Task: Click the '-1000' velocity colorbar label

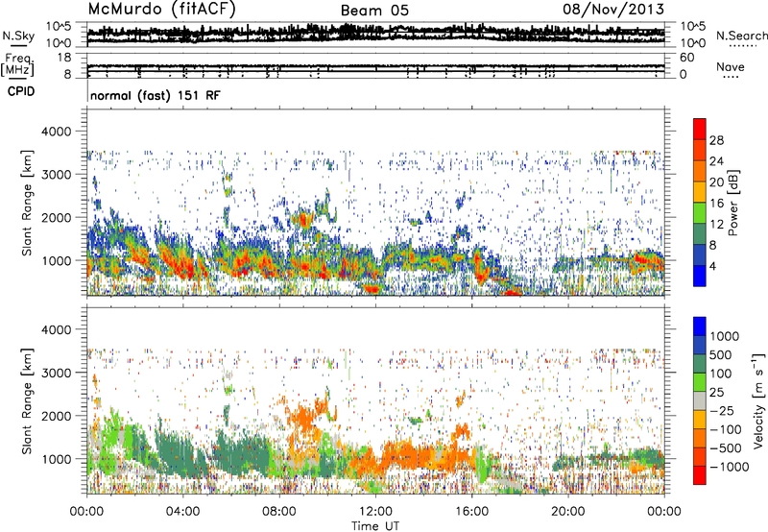Action: tap(729, 467)
